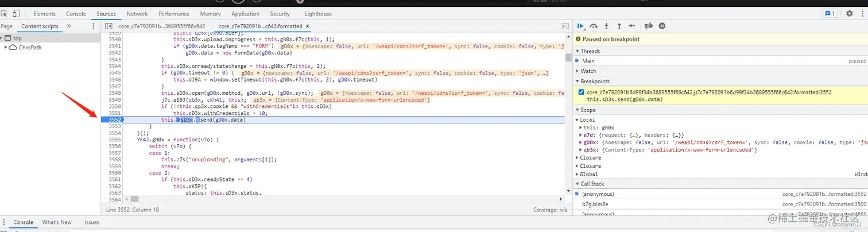
Task: Switch to the Elements tab
Action: coord(45,14)
